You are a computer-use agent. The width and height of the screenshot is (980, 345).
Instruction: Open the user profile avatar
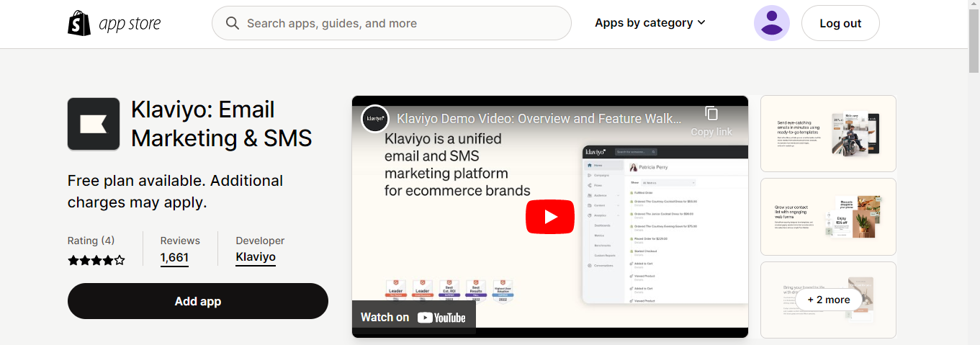click(771, 23)
